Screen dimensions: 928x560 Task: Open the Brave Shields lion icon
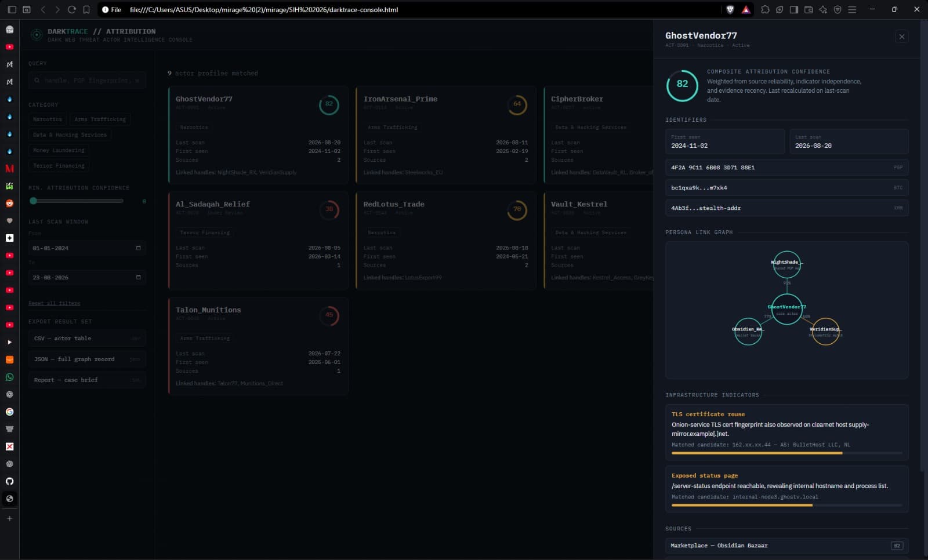(x=730, y=10)
